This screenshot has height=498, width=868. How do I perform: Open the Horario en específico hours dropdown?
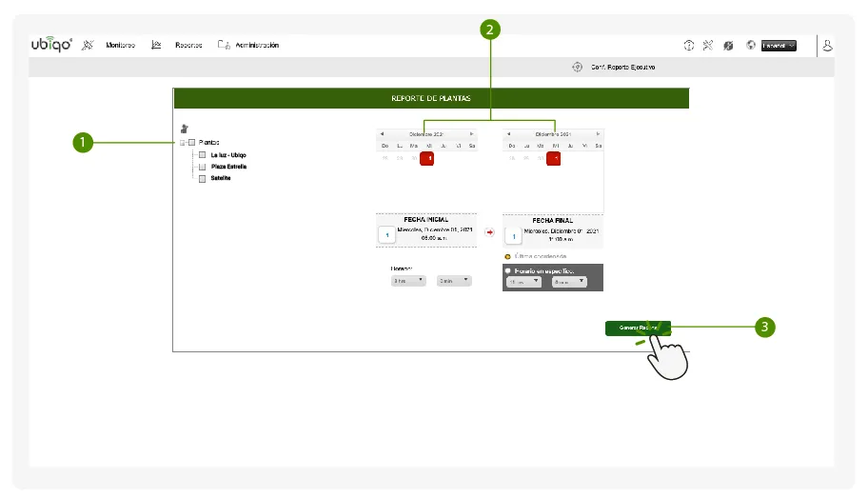point(523,282)
